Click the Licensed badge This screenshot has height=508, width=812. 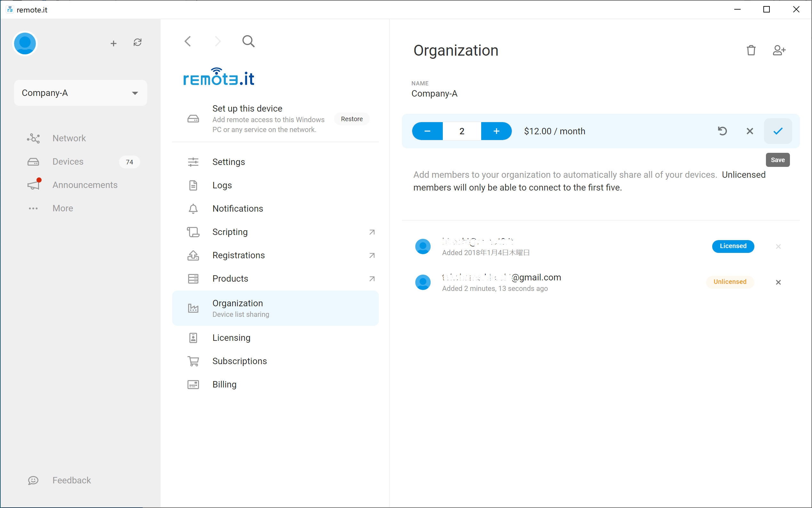733,246
